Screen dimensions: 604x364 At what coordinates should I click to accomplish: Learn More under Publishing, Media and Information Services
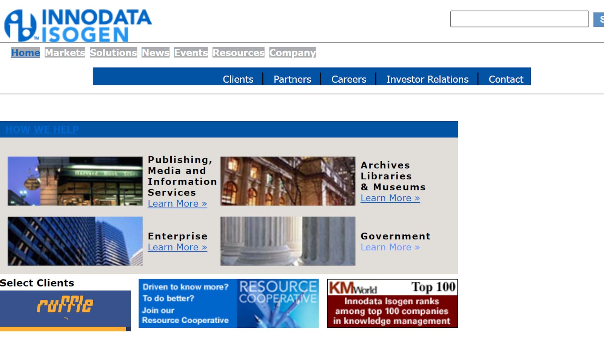tap(177, 204)
